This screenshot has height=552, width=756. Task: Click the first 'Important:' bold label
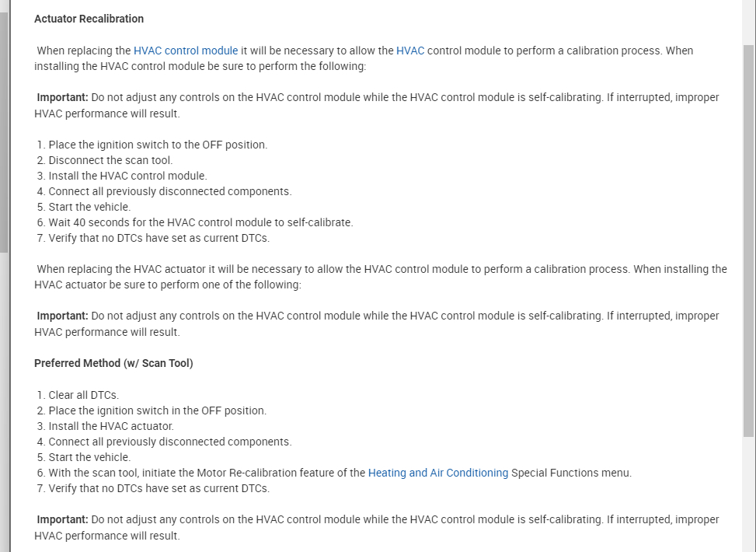click(62, 97)
